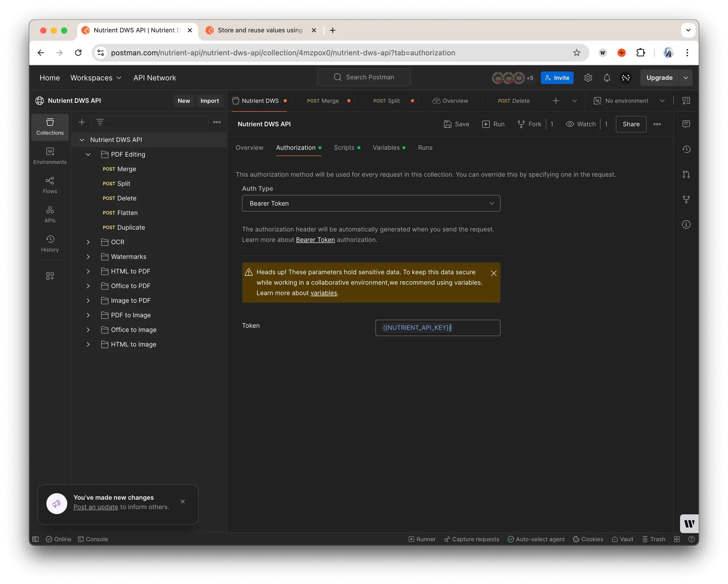Switch to the Variables tab
Viewport: 728px width, 584px height.
tap(389, 148)
